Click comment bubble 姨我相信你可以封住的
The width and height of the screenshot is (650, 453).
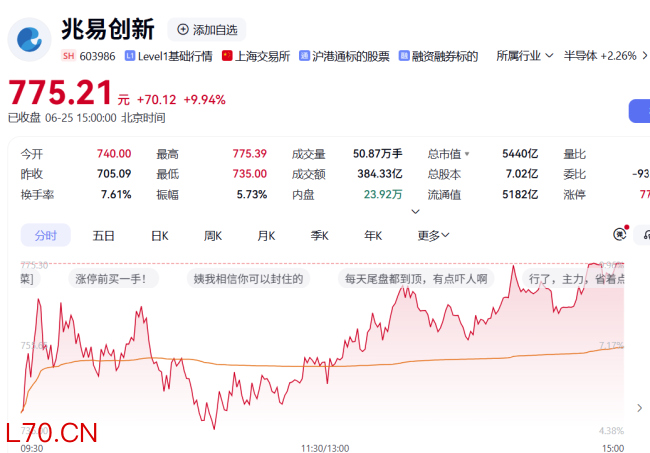coord(248,279)
